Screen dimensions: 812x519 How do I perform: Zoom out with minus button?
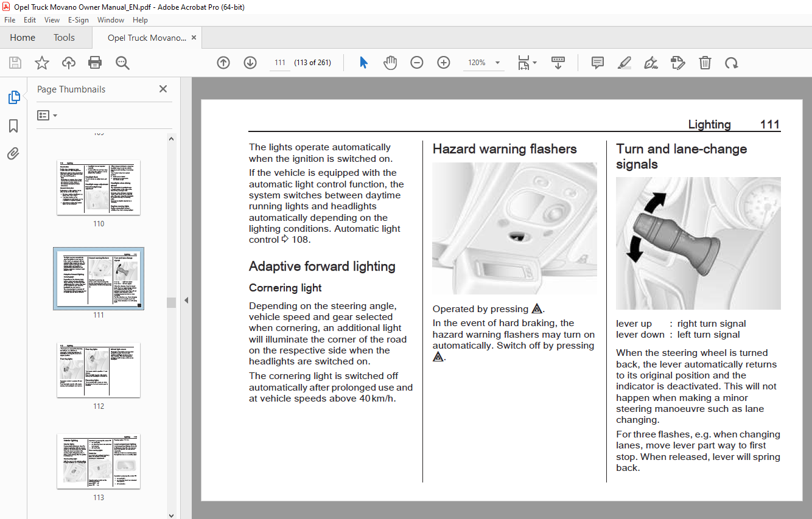[x=416, y=63]
